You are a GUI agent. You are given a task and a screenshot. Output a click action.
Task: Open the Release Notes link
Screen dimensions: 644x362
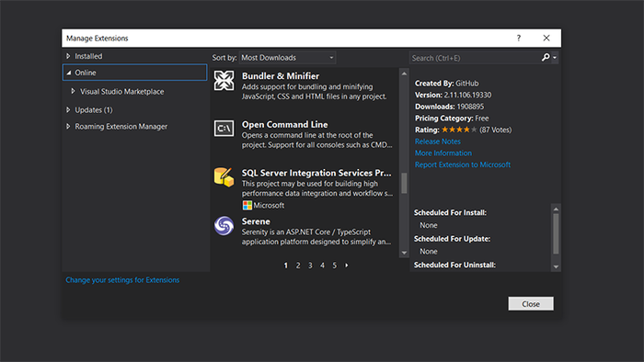pos(437,141)
